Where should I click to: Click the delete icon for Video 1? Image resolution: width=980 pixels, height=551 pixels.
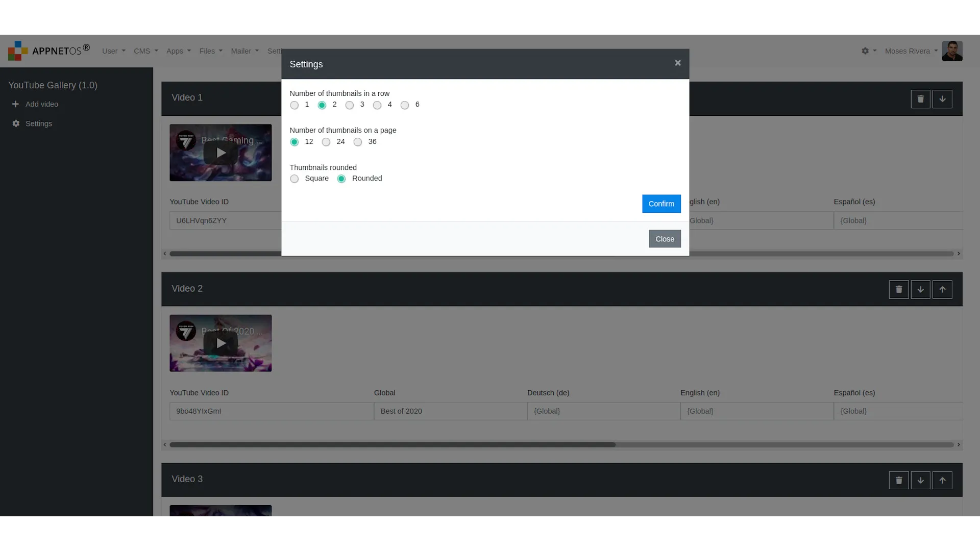(920, 98)
